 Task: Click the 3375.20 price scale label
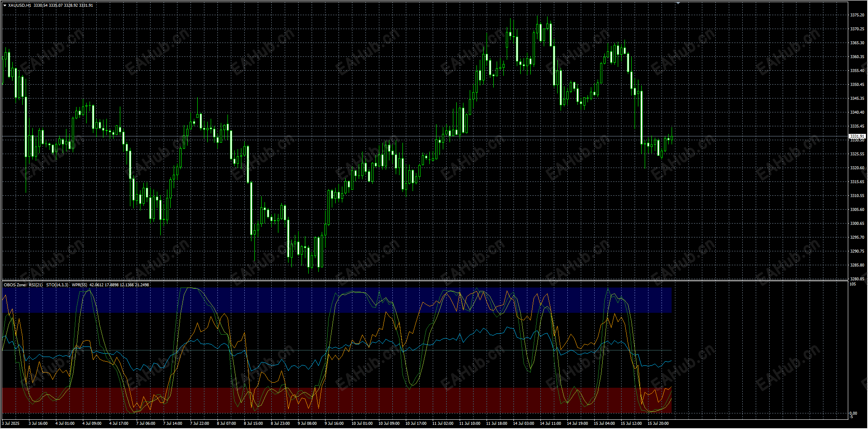[857, 15]
